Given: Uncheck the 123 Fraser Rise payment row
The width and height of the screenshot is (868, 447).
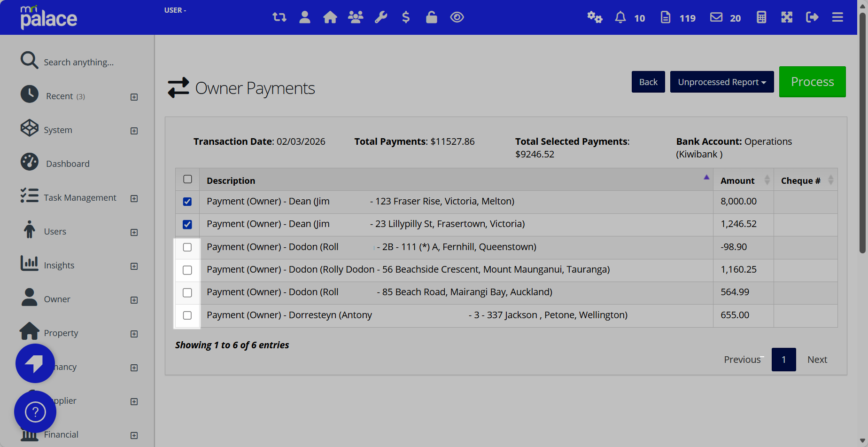Looking at the screenshot, I should 187,202.
